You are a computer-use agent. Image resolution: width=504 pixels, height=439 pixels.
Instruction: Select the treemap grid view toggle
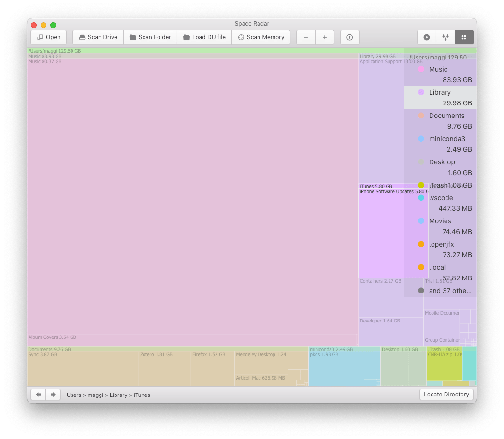464,37
